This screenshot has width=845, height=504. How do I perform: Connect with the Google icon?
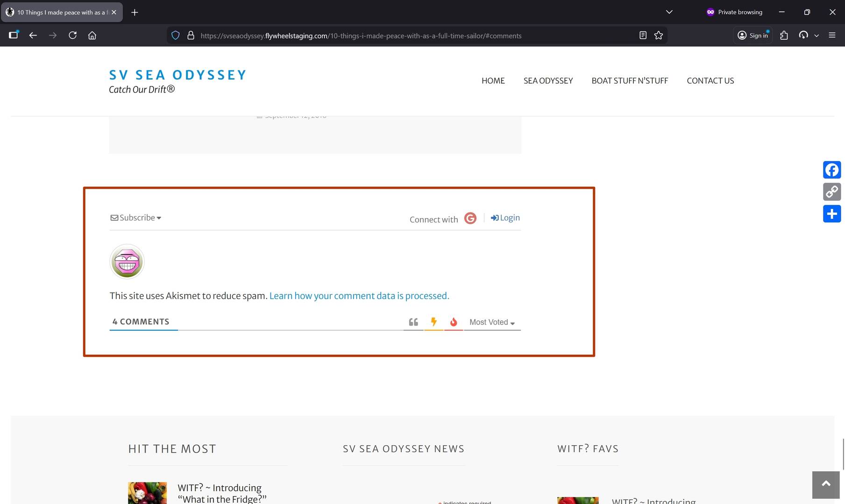pyautogui.click(x=470, y=218)
